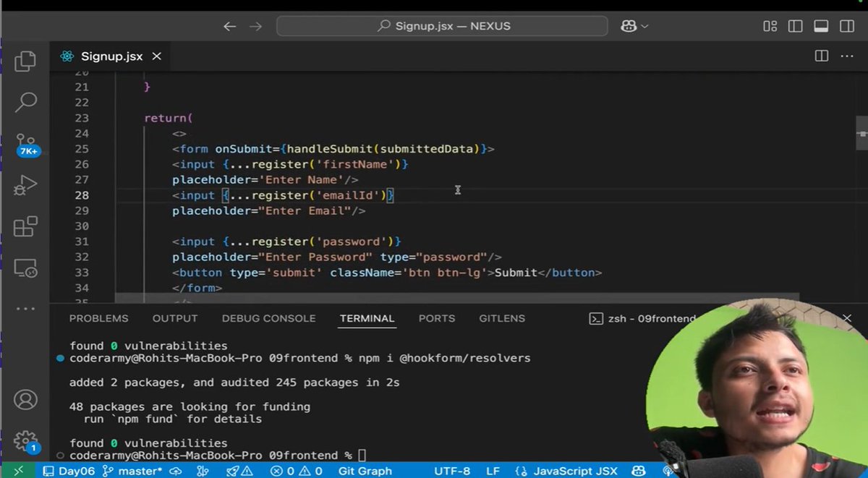
Task: Place cursor on 'handleSubmit' in line 25
Action: pyautogui.click(x=331, y=149)
